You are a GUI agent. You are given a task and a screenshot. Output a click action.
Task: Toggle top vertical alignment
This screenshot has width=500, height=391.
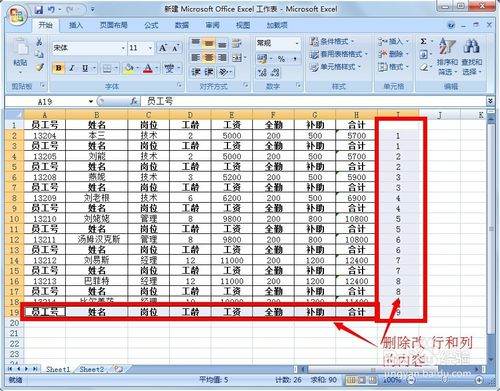coord(195,43)
